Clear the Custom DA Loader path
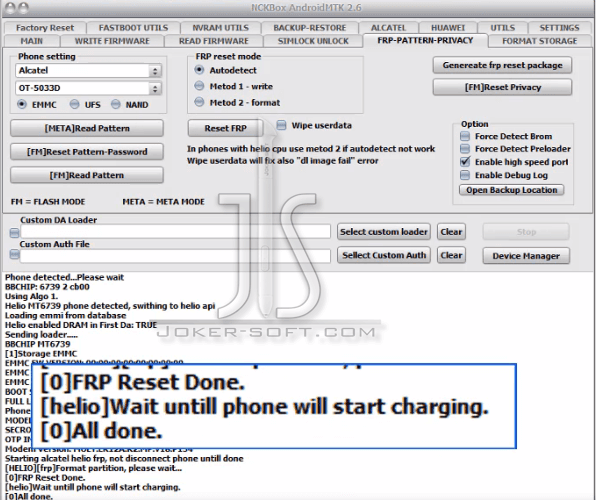 click(451, 232)
